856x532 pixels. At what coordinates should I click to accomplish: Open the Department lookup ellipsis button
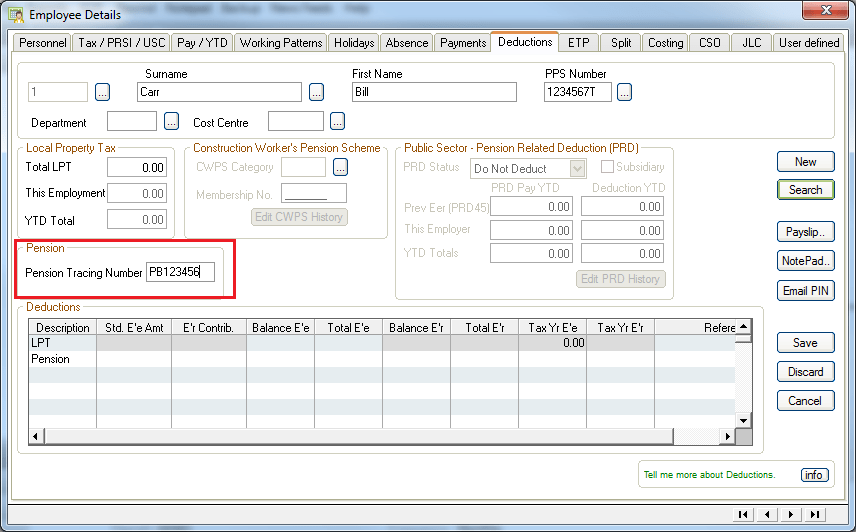[171, 121]
